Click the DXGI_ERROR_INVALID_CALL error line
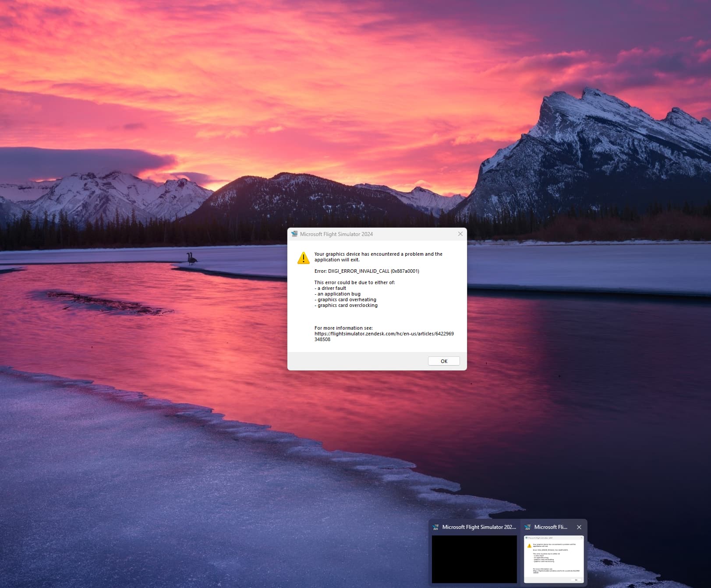711x588 pixels. (367, 271)
